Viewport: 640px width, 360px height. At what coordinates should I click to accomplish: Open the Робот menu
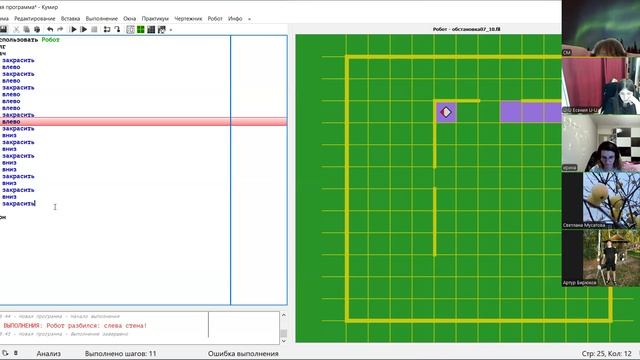point(215,19)
